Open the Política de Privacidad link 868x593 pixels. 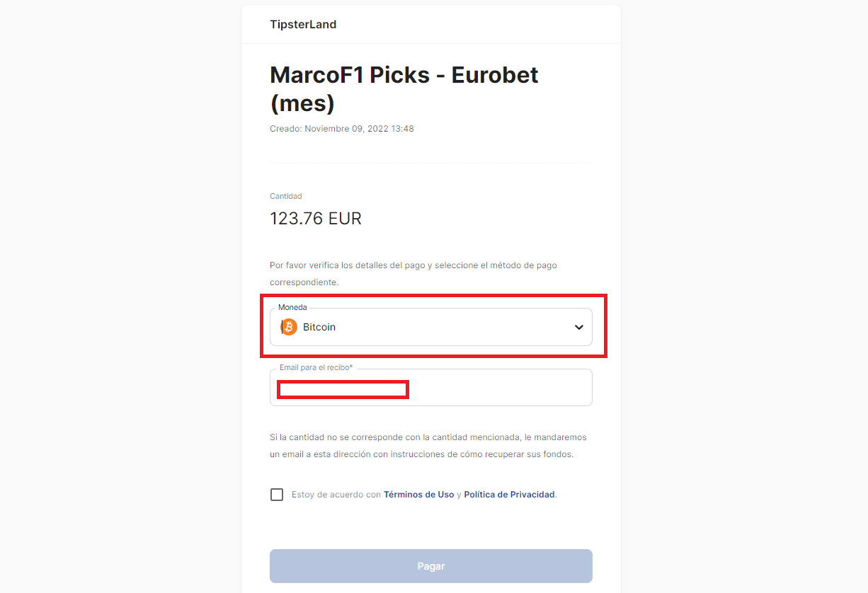(509, 495)
